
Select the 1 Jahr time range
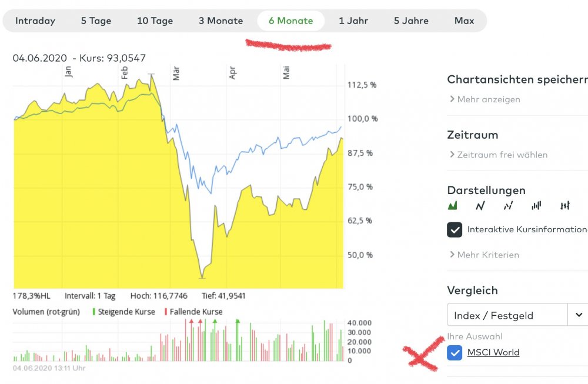click(x=353, y=21)
